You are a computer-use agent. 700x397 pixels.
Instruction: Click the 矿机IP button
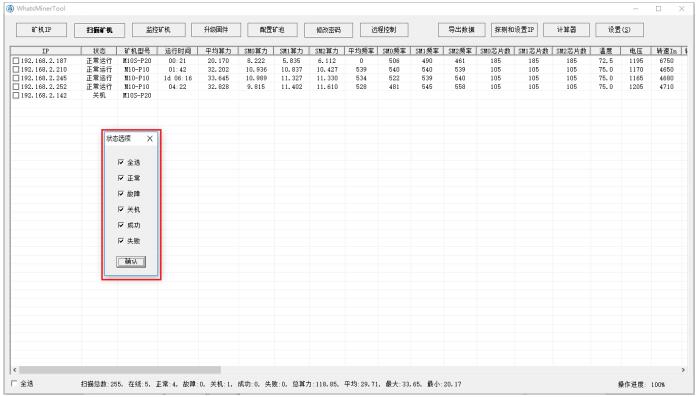point(42,30)
